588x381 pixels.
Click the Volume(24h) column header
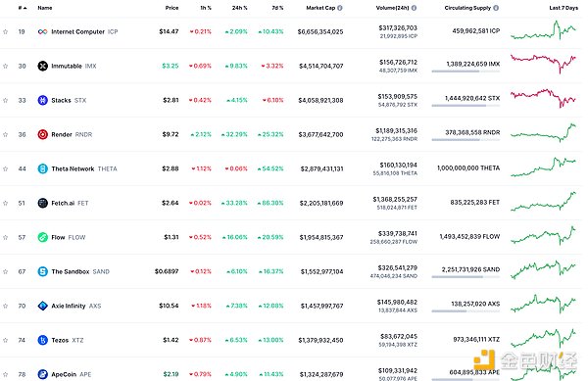pos(393,8)
